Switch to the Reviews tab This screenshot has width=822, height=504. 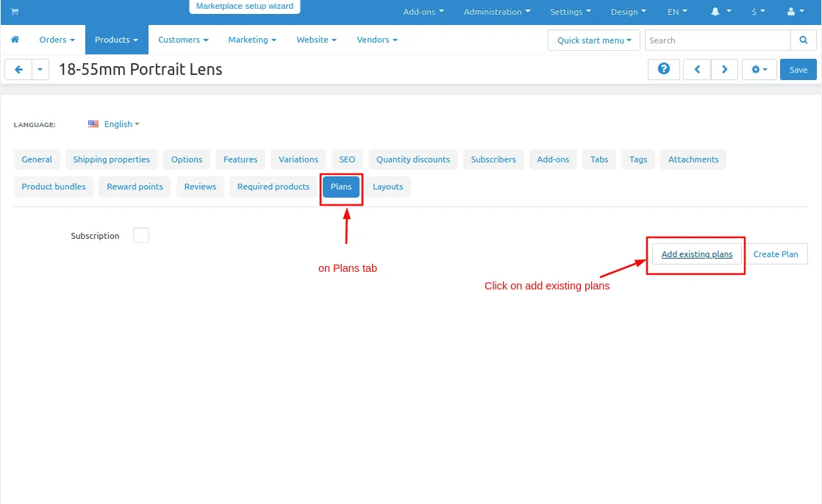click(x=200, y=187)
